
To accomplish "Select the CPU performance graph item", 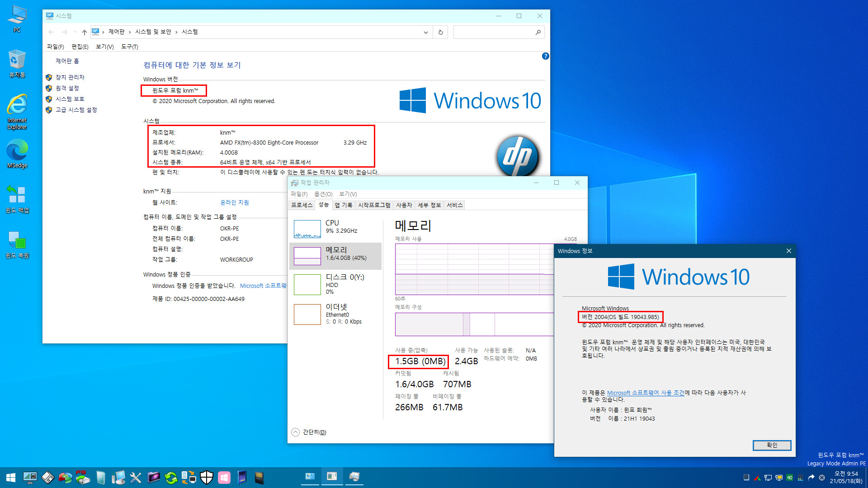I will (335, 229).
